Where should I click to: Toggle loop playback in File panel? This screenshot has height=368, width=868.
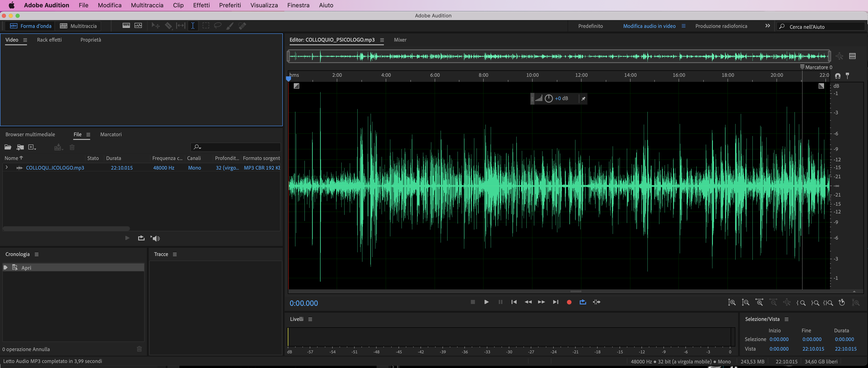pos(141,238)
